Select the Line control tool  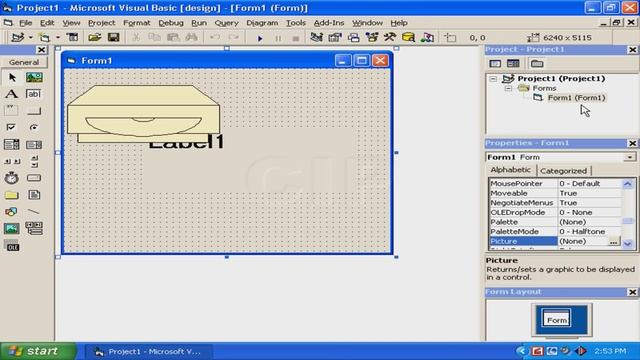pyautogui.click(x=34, y=212)
